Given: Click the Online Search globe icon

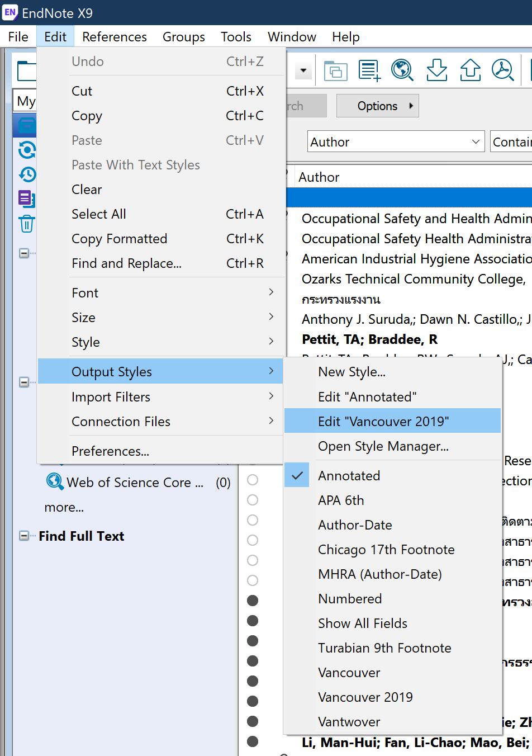Looking at the screenshot, I should [x=402, y=70].
